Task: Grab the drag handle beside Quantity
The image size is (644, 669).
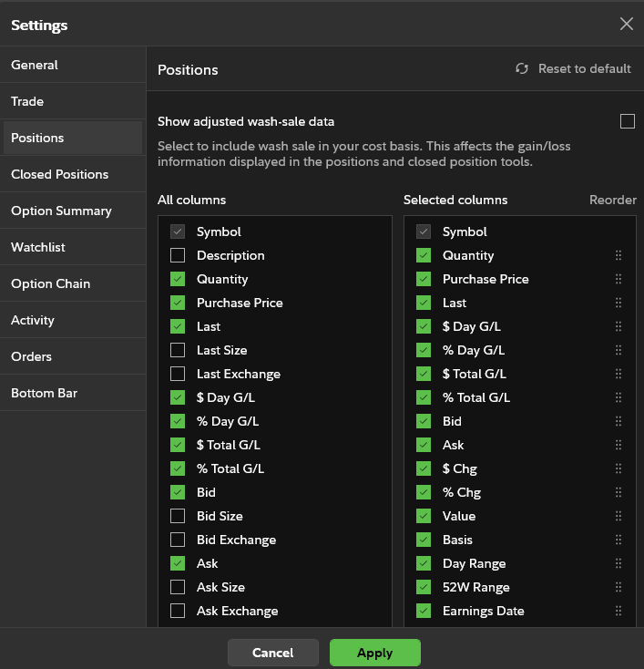Action: [x=618, y=256]
